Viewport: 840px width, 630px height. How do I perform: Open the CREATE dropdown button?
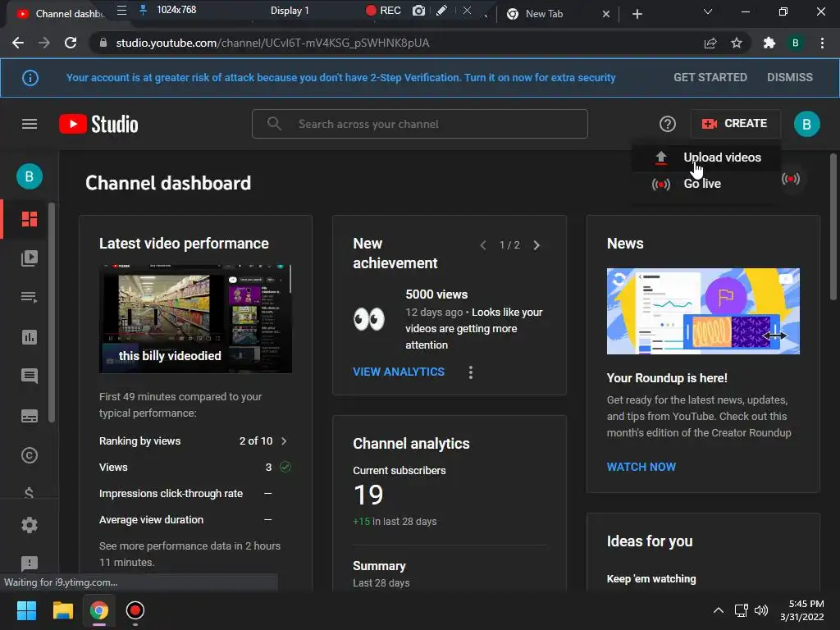coord(735,124)
